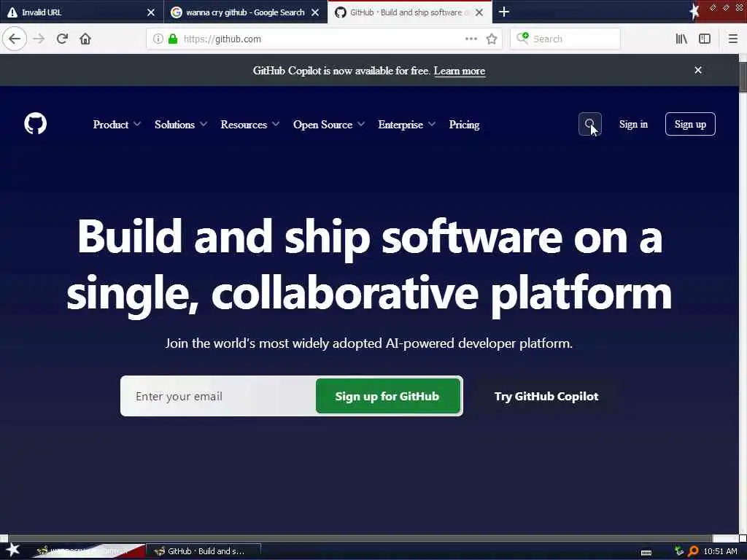
Task: Expand the Enterprise dropdown menu
Action: 406,124
